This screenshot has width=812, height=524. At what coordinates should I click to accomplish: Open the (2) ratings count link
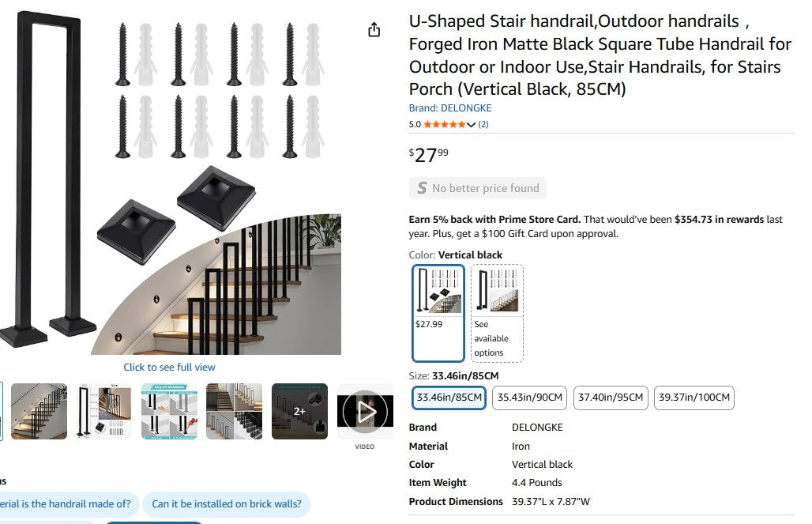483,125
